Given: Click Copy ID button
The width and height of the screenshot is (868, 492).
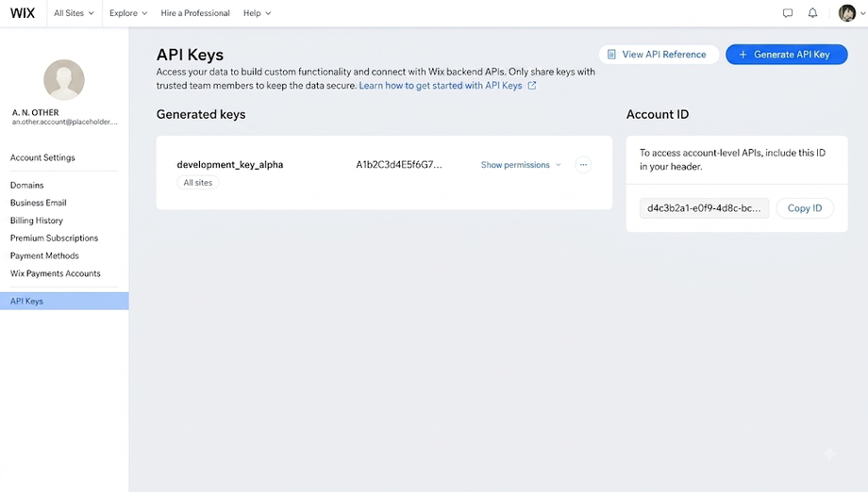Looking at the screenshot, I should pyautogui.click(x=805, y=208).
